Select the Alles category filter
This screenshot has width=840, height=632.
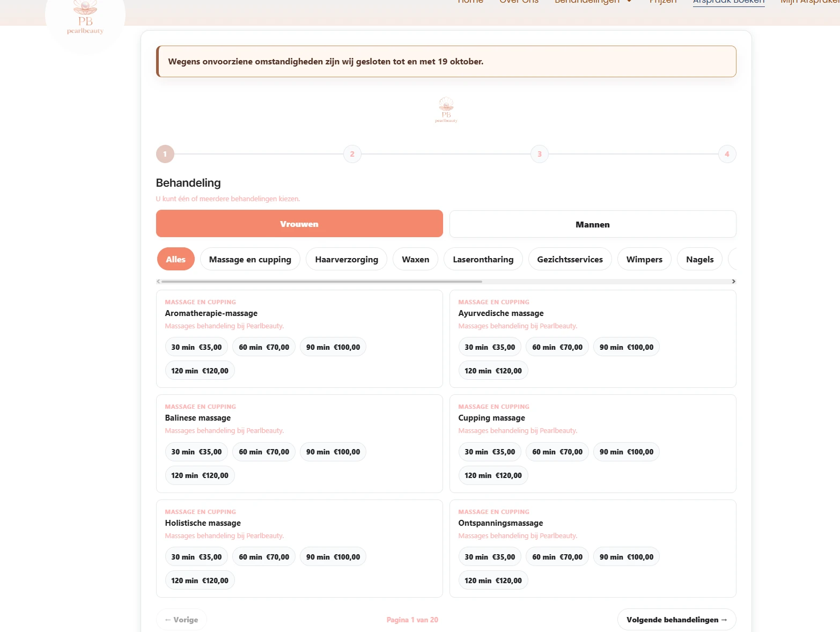(x=176, y=259)
